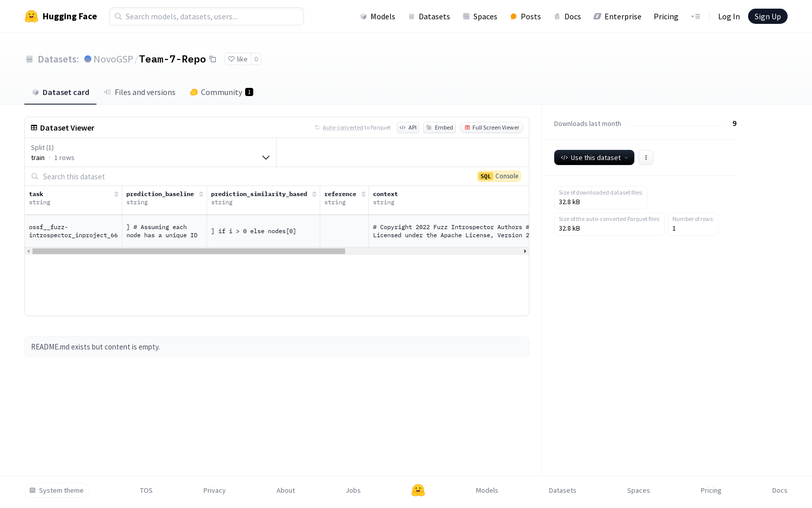812x508 pixels.
Task: Select the ossf__fuzz-introspector_inproject_66 cell
Action: pyautogui.click(x=74, y=231)
